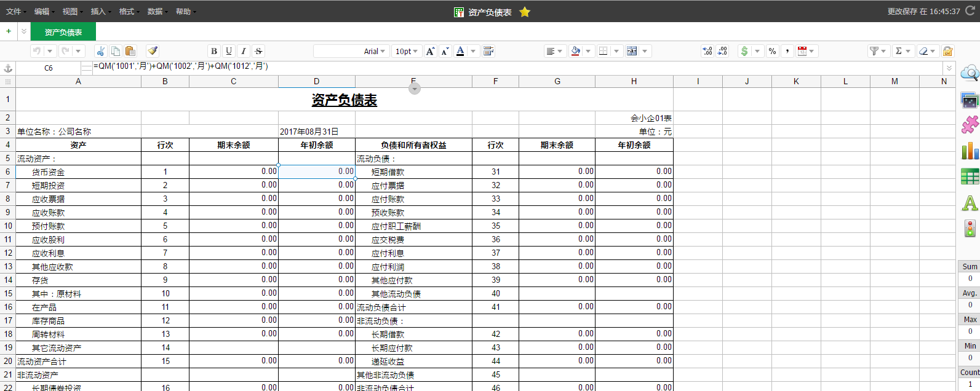Screen dimensions: 980x391
Task: Click the star next to 资产负债表 title
Action: [x=525, y=12]
